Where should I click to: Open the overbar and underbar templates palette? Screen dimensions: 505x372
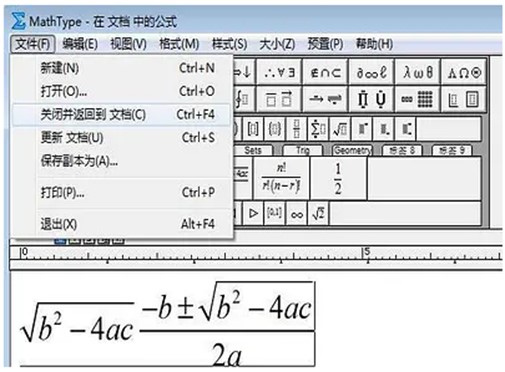click(x=279, y=99)
